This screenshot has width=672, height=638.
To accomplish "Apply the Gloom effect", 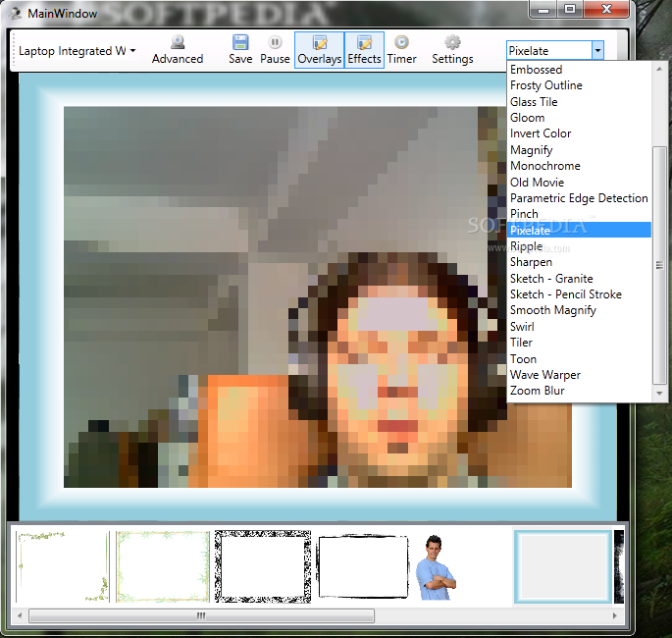I will [x=579, y=118].
